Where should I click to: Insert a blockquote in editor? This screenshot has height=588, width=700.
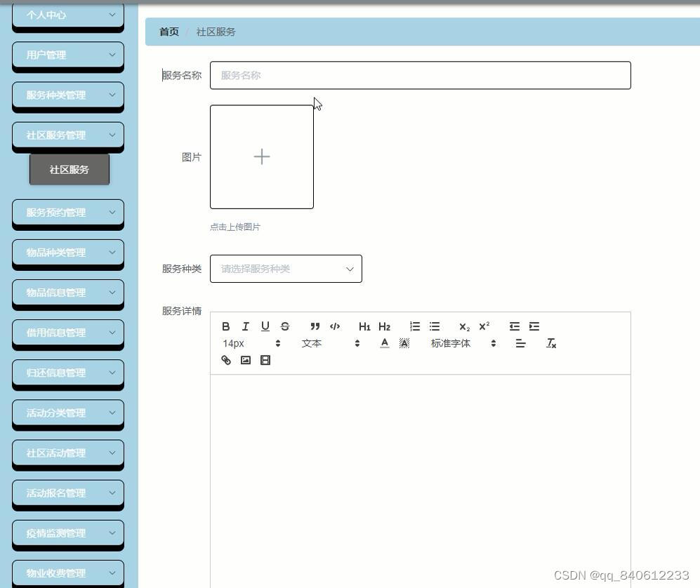(x=315, y=326)
